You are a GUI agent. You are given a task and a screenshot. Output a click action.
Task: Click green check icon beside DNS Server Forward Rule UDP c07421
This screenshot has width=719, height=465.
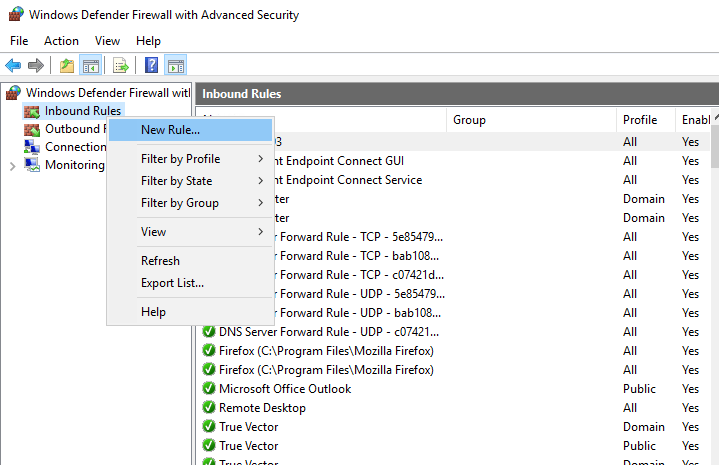tap(209, 331)
